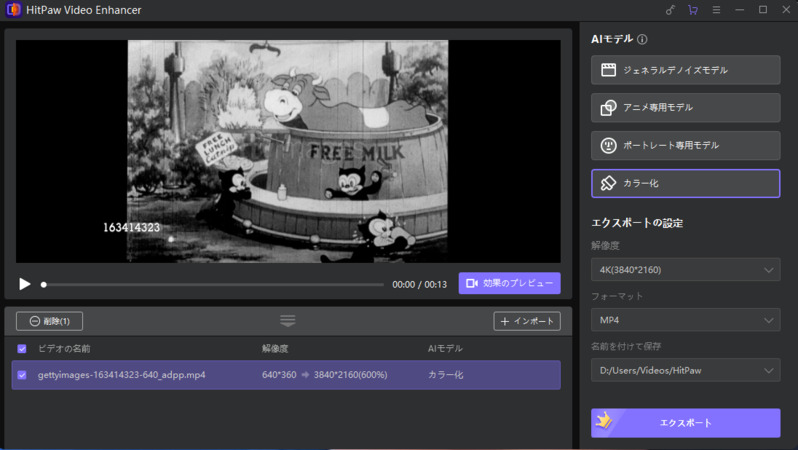Click the カラー化 cell in video row

tap(445, 375)
